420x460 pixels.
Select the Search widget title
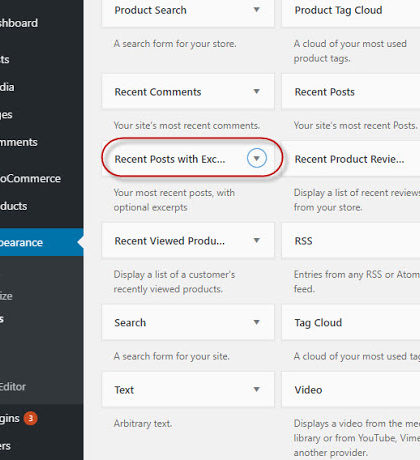[130, 323]
